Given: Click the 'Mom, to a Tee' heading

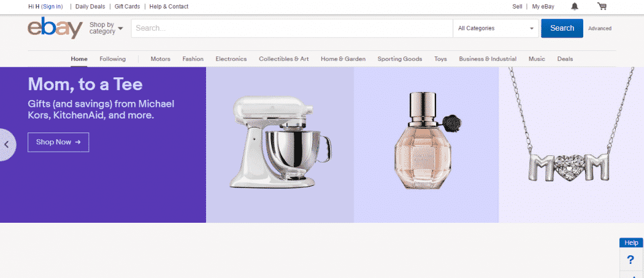Looking at the screenshot, I should tap(85, 84).
